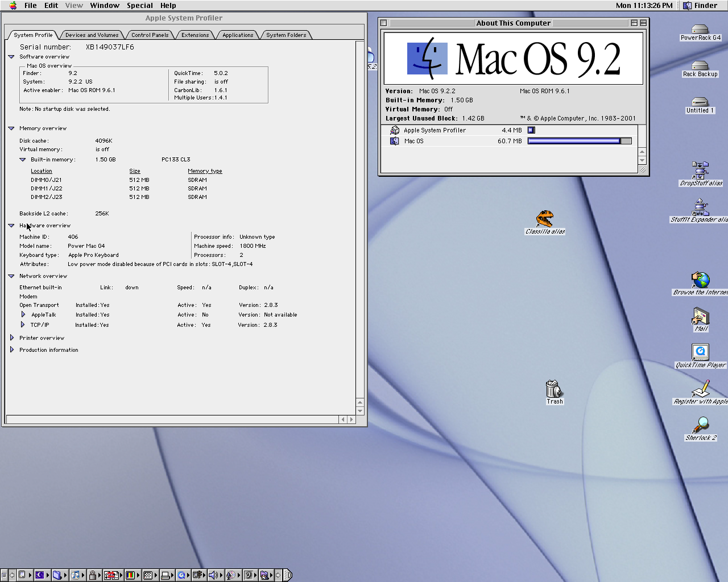Image resolution: width=728 pixels, height=582 pixels.
Task: Select the Register with Apple icon
Action: click(x=700, y=389)
